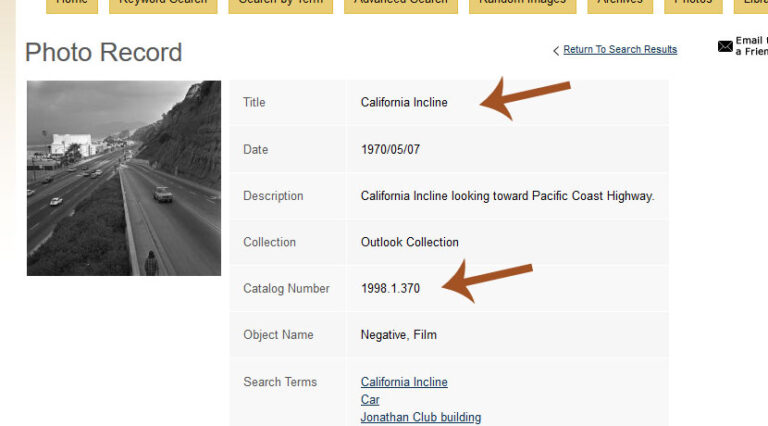Follow the Jonathan Club building search term link
The image size is (768, 426).
click(x=421, y=417)
